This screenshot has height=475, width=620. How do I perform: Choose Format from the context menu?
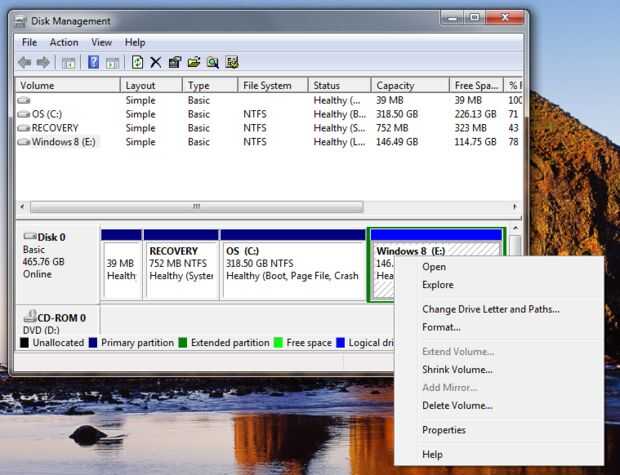[x=441, y=327]
